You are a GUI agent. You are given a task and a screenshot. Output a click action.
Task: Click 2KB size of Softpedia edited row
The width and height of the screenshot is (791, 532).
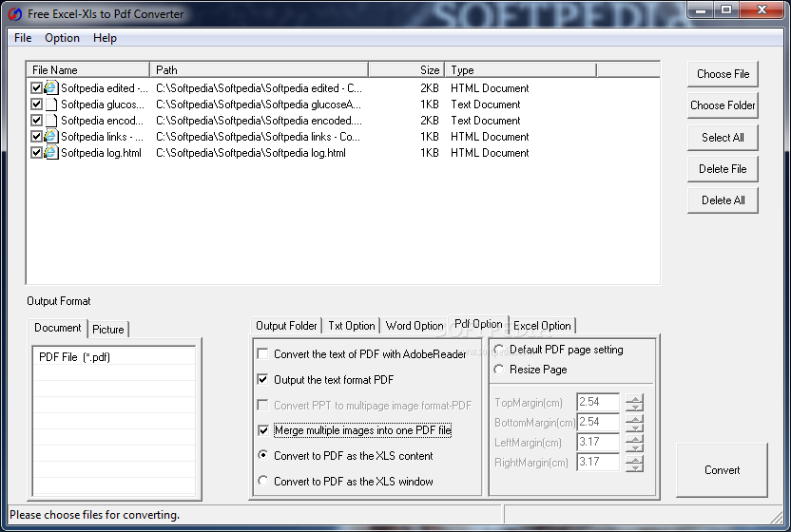430,88
